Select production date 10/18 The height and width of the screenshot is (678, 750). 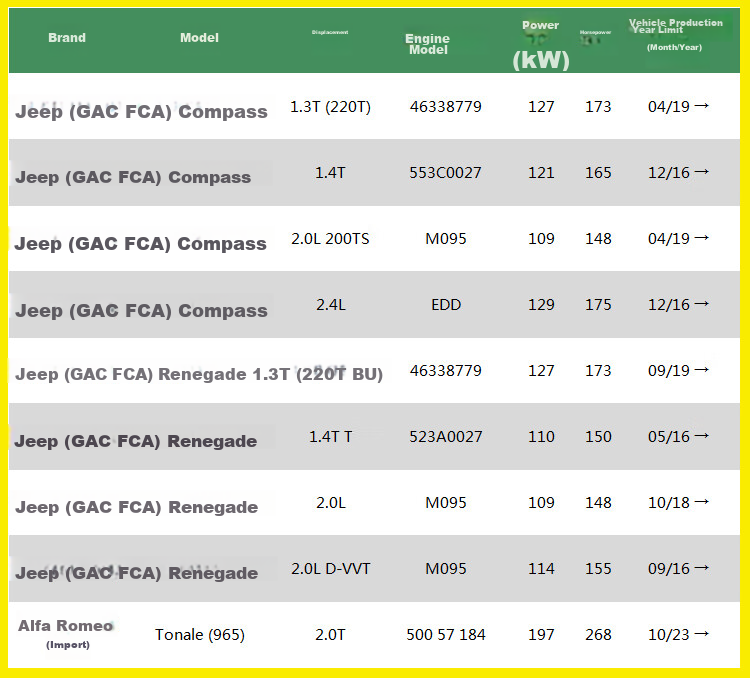point(678,502)
